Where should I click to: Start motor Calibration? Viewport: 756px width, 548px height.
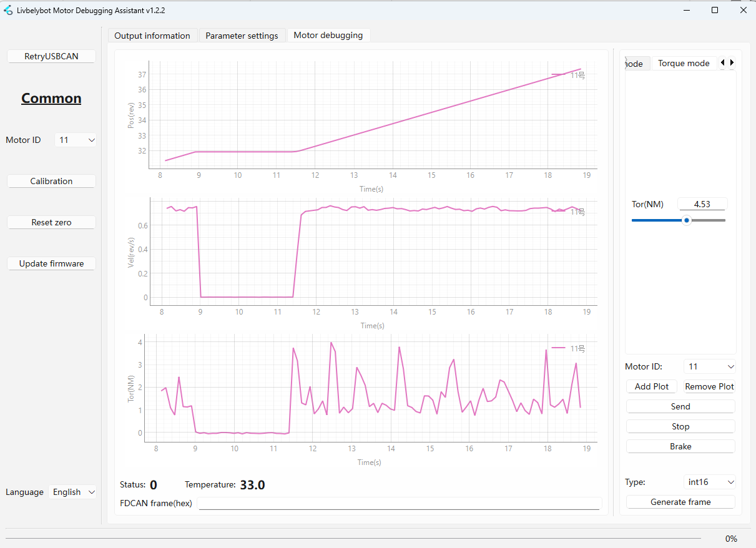51,181
